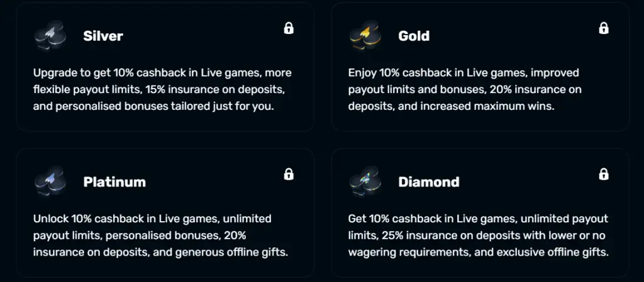The width and height of the screenshot is (644, 282).
Task: Click the Diamond description about 25% insurance
Action: [478, 236]
